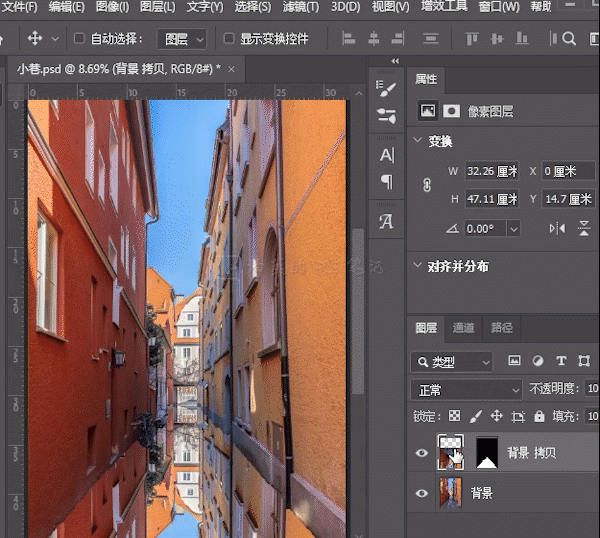Viewport: 600px width, 538px height.
Task: Enable the 自动选择 checkbox
Action: pyautogui.click(x=79, y=38)
